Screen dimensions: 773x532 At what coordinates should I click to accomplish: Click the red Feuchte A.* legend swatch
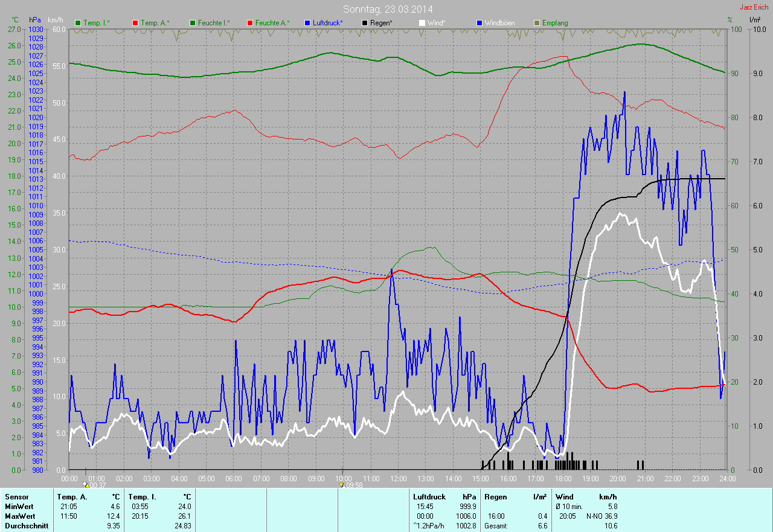coord(250,23)
